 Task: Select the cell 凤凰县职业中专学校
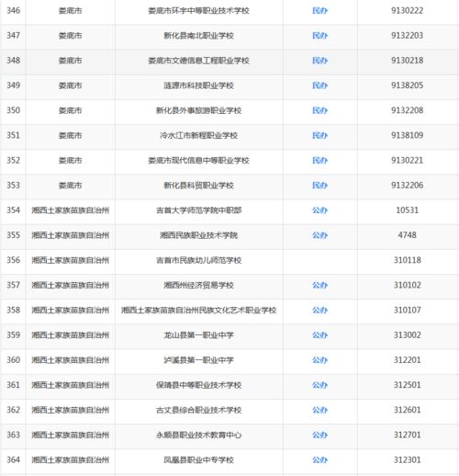198,460
